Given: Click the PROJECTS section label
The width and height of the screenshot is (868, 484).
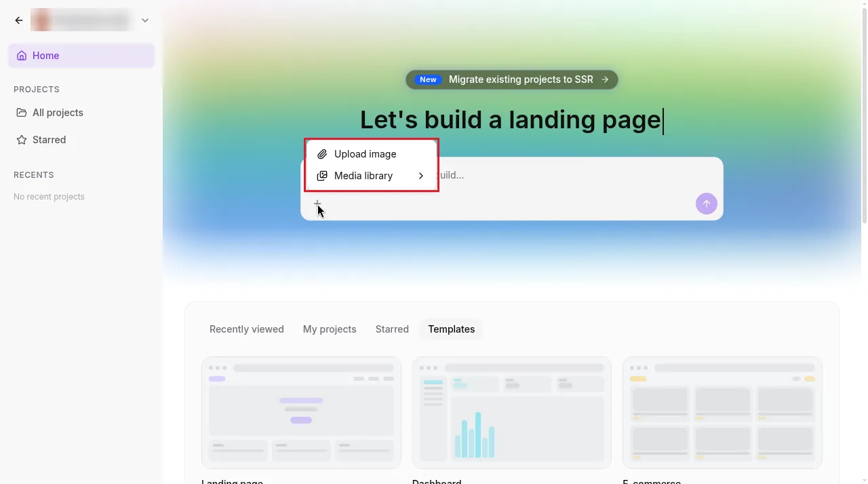Looking at the screenshot, I should click(x=37, y=90).
